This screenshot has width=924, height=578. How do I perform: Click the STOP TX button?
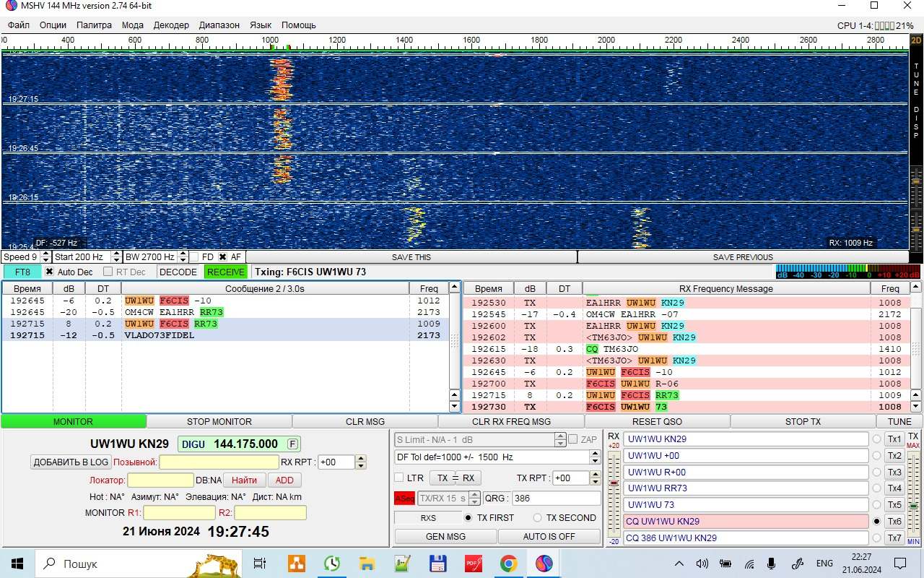click(803, 421)
